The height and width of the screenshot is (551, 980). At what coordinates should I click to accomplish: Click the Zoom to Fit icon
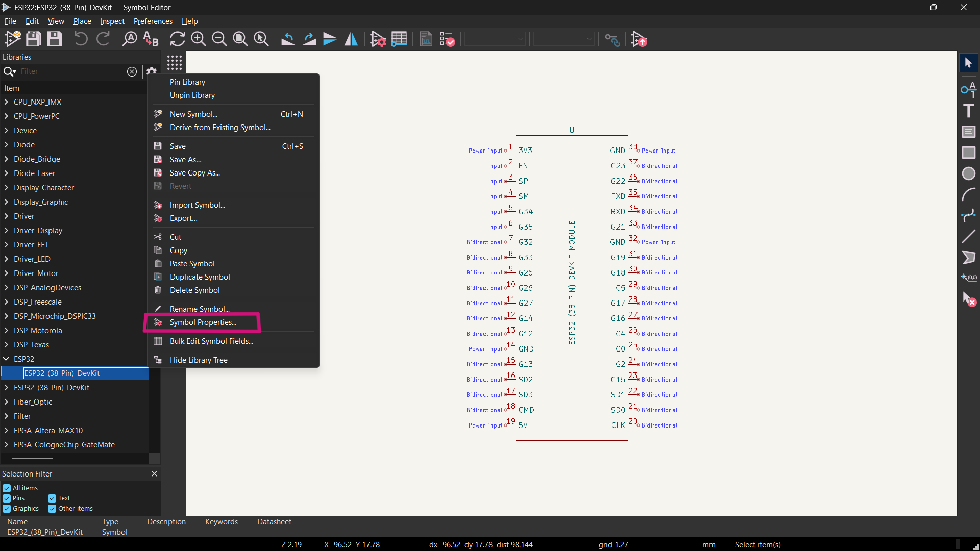[240, 39]
